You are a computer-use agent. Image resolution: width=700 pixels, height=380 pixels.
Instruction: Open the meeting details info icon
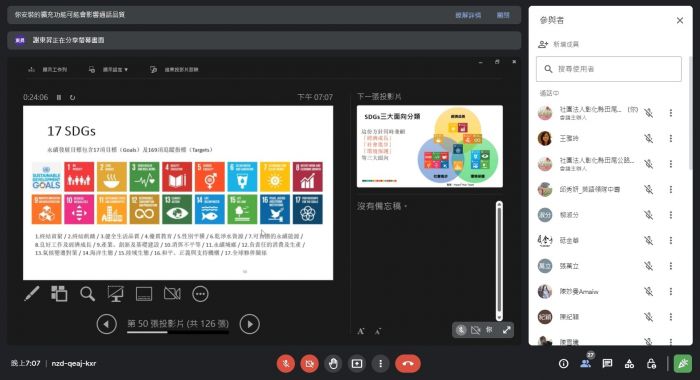point(563,363)
